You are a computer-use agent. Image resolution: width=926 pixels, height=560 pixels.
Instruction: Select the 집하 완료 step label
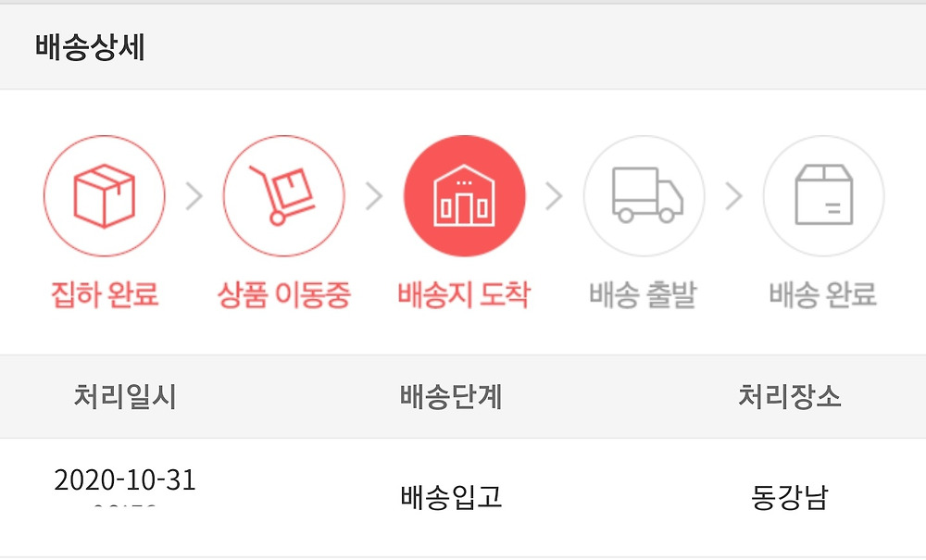click(x=105, y=295)
